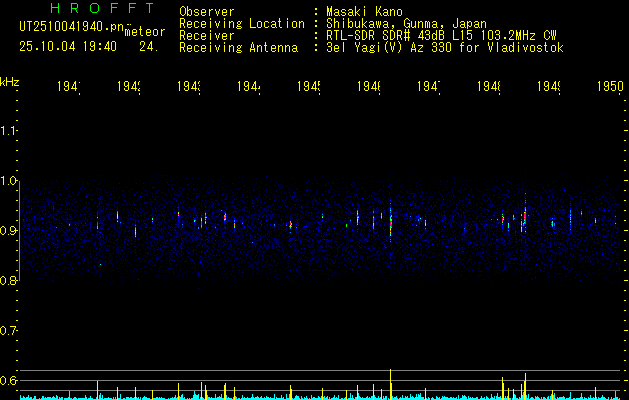Viewport: 629px width, 400px height.
Task: Click the 1.1 frequency axis label
Action: [9, 130]
